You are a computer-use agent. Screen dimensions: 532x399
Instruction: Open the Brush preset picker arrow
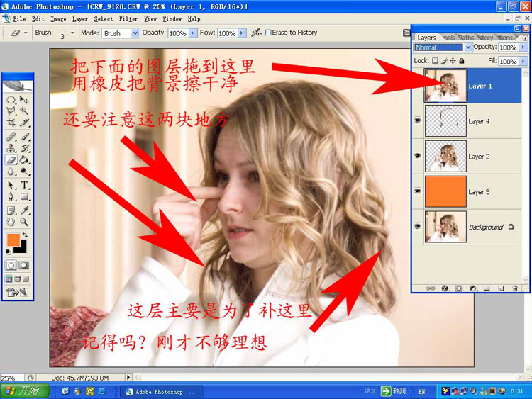(72, 33)
